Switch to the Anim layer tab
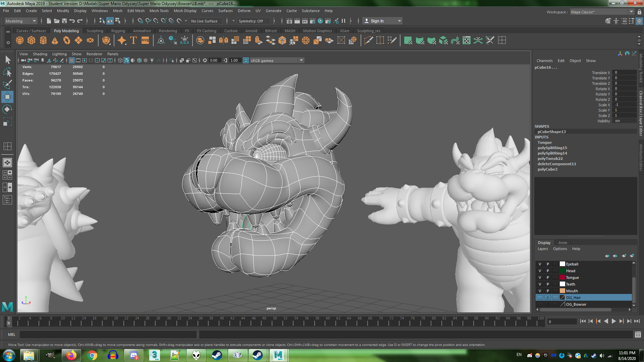 tap(563, 243)
